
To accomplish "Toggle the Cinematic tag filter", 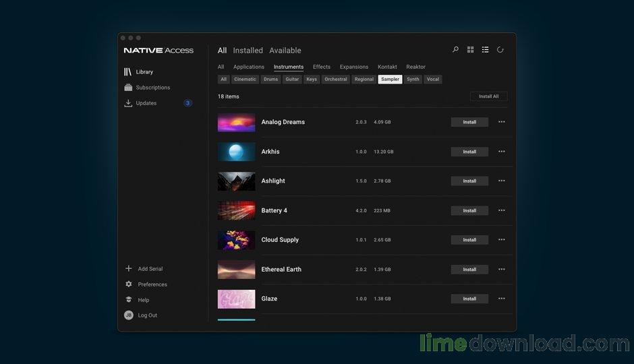I will [245, 79].
